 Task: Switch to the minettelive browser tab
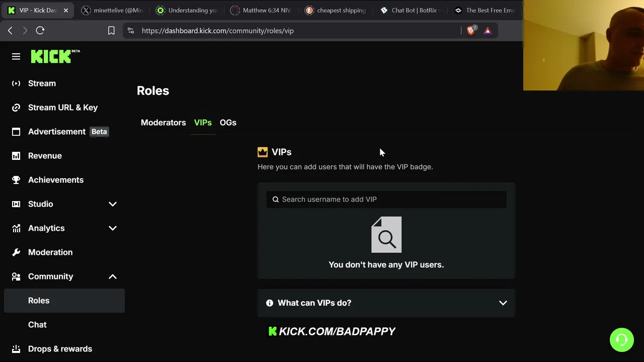tap(112, 10)
